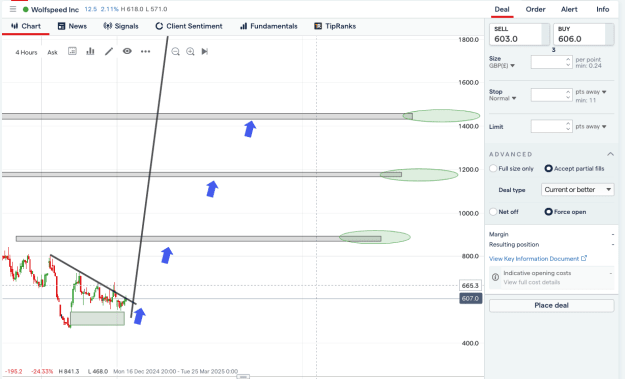
Task: Click the Stop field stepper arrows
Action: coord(568,95)
